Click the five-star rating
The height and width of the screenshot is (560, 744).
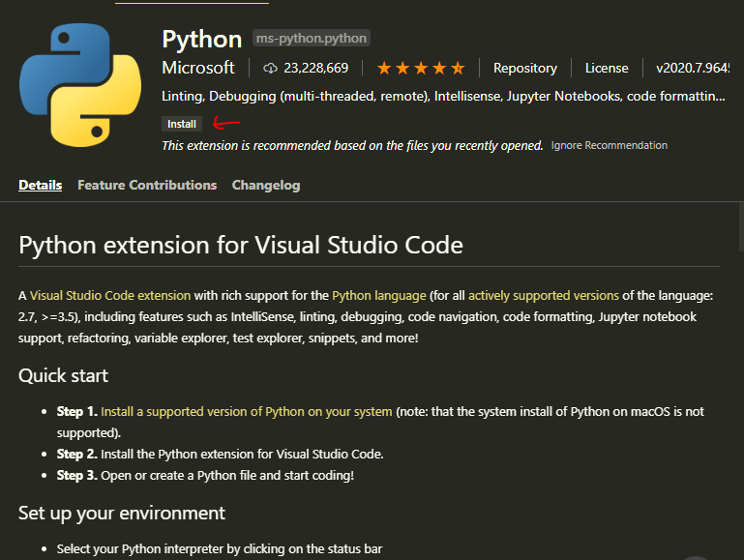421,69
